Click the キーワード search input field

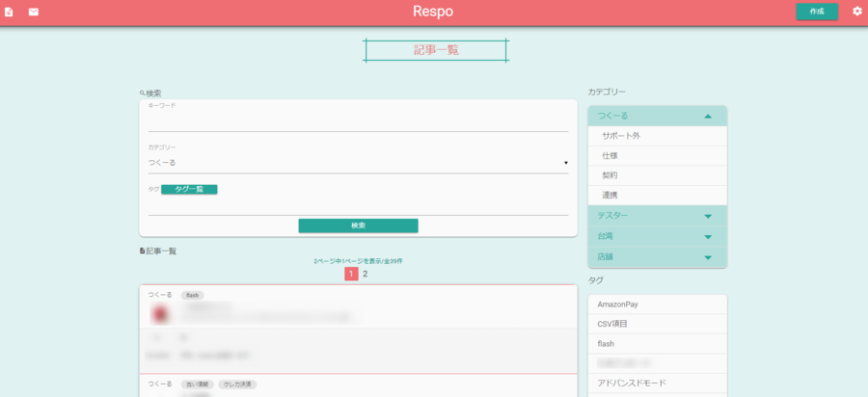click(357, 122)
